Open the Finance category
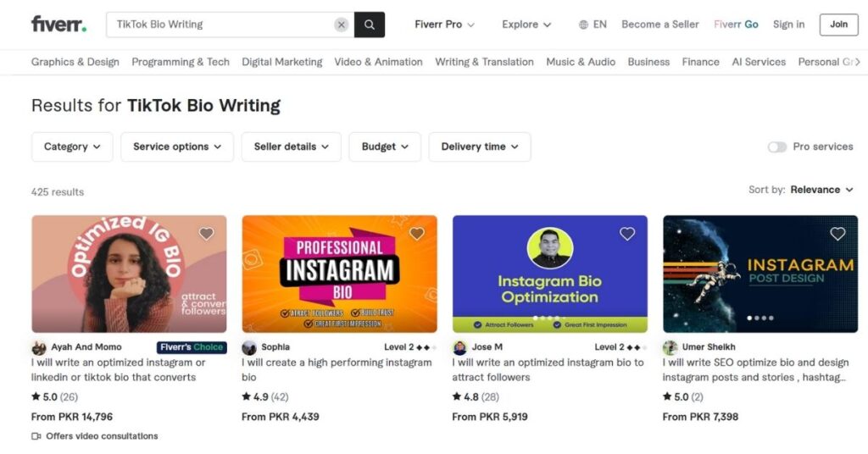The height and width of the screenshot is (454, 868). click(x=700, y=62)
